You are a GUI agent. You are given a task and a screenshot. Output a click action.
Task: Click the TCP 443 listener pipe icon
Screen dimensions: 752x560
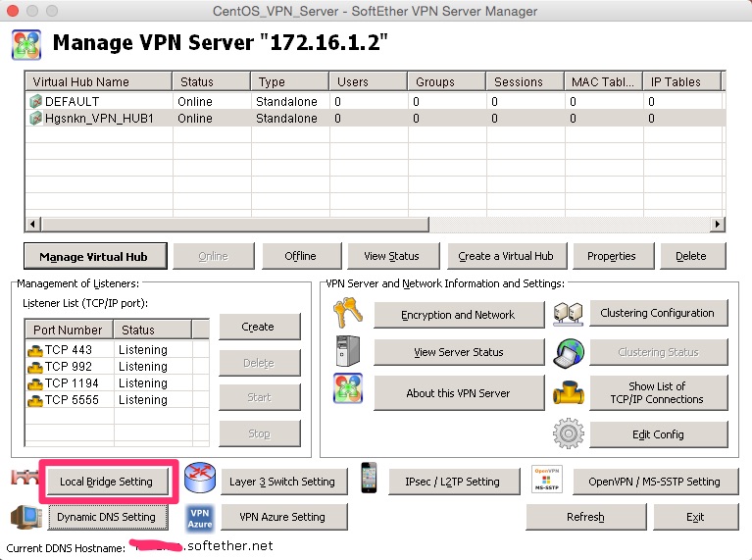35,351
